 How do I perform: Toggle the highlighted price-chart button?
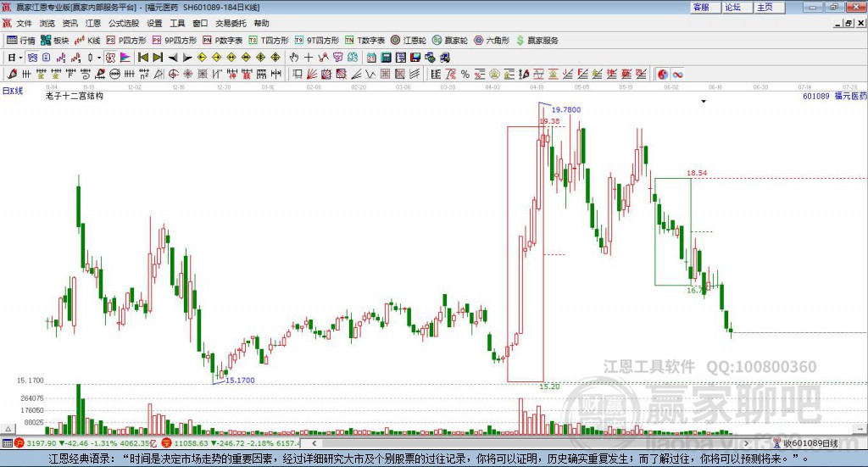[110, 58]
